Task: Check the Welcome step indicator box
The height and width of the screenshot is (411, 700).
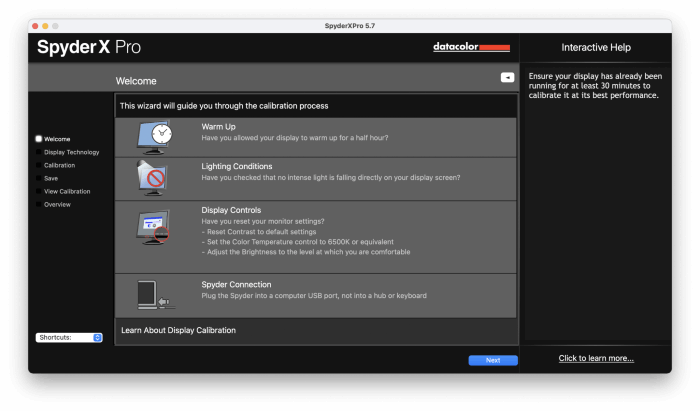Action: pyautogui.click(x=39, y=139)
